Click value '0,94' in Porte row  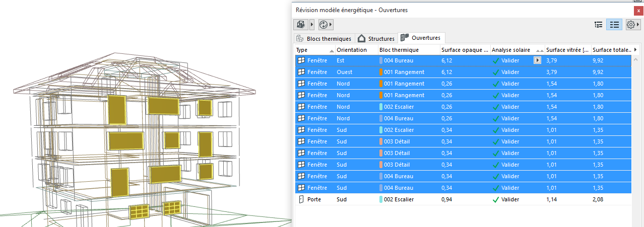click(x=446, y=199)
